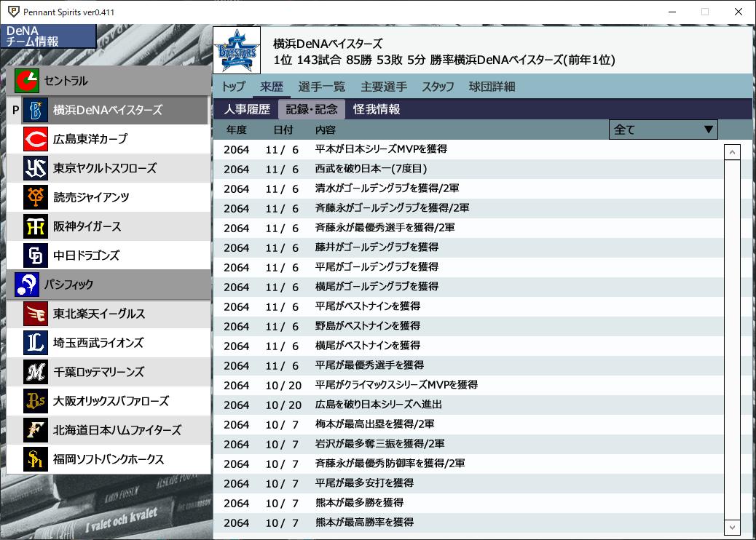This screenshot has height=540, width=756.
Task: Select 福岡ソフトバンクホークス in team list
Action: click(109, 459)
